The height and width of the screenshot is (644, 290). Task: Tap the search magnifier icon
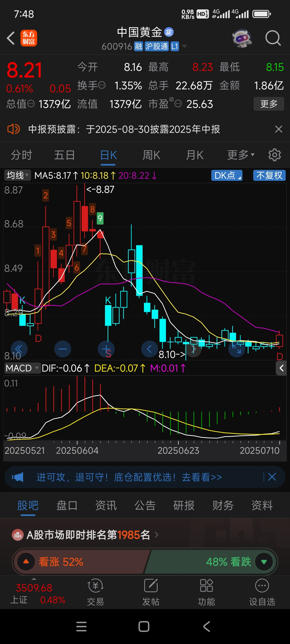pyautogui.click(x=273, y=38)
